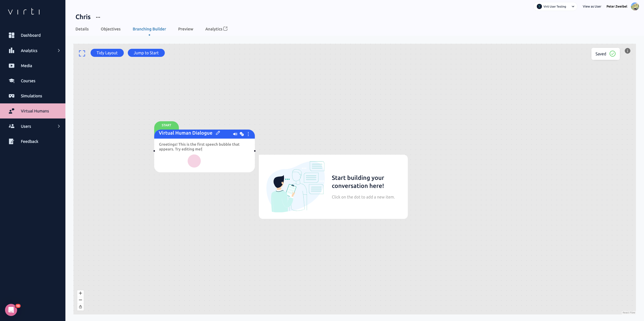The height and width of the screenshot is (321, 644).
Task: Click the Tidy Layout button
Action: coord(107,53)
